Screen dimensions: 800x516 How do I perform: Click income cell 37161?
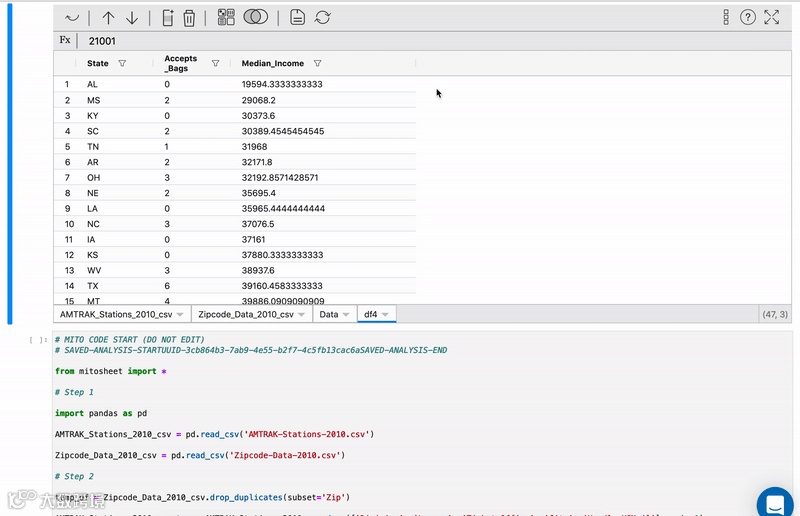pos(323,239)
